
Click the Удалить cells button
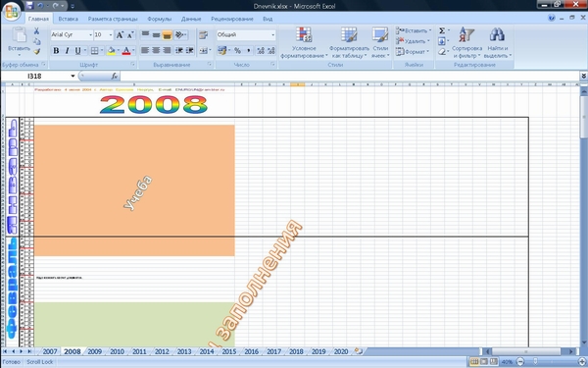tap(414, 41)
